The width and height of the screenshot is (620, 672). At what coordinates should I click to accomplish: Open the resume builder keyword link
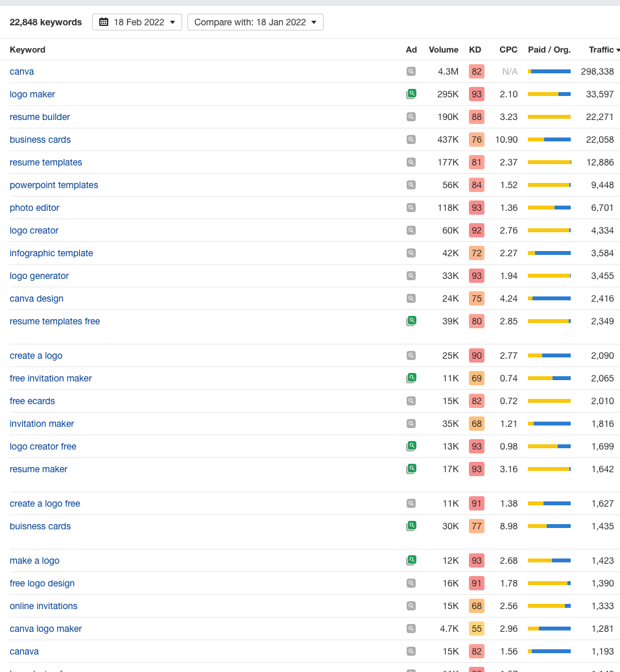(x=40, y=117)
